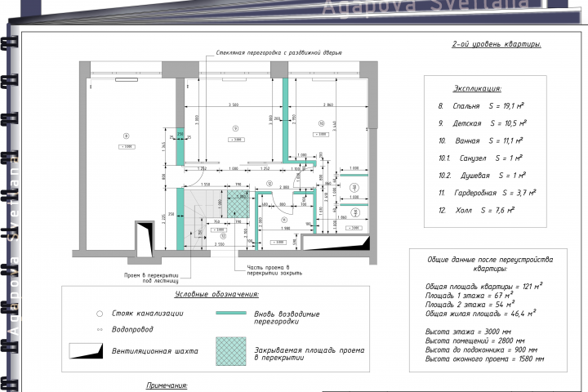Image resolution: width=588 pixels, height=392 pixels.
Task: Click 'Закрываемая площадь проема в перекрытии' label
Action: 310,354
